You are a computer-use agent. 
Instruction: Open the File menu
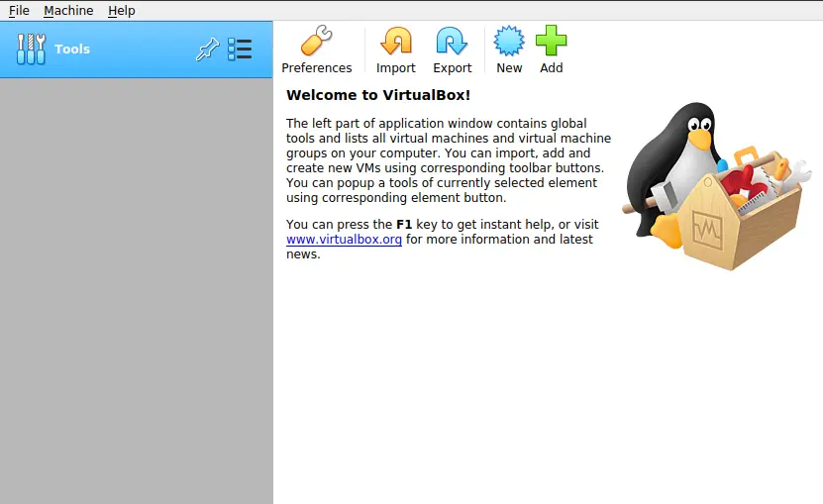19,11
